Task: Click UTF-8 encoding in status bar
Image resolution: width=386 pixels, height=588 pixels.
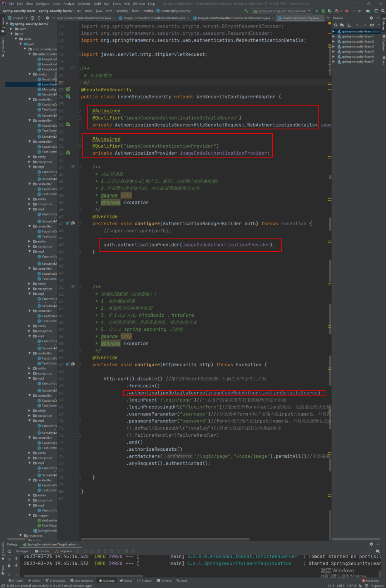Action: click(x=352, y=585)
